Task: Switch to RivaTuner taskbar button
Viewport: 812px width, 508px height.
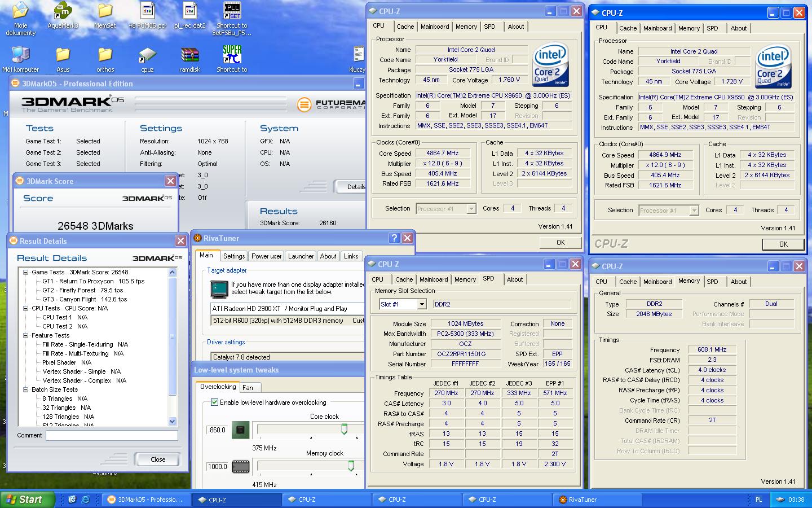Action: tap(598, 500)
